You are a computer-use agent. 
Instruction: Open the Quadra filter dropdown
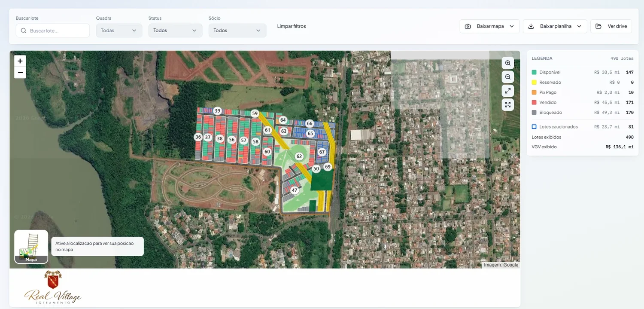pos(119,31)
